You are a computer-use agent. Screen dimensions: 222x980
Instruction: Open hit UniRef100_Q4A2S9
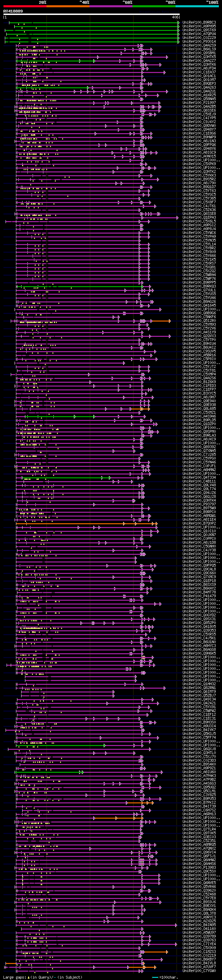click(x=199, y=45)
